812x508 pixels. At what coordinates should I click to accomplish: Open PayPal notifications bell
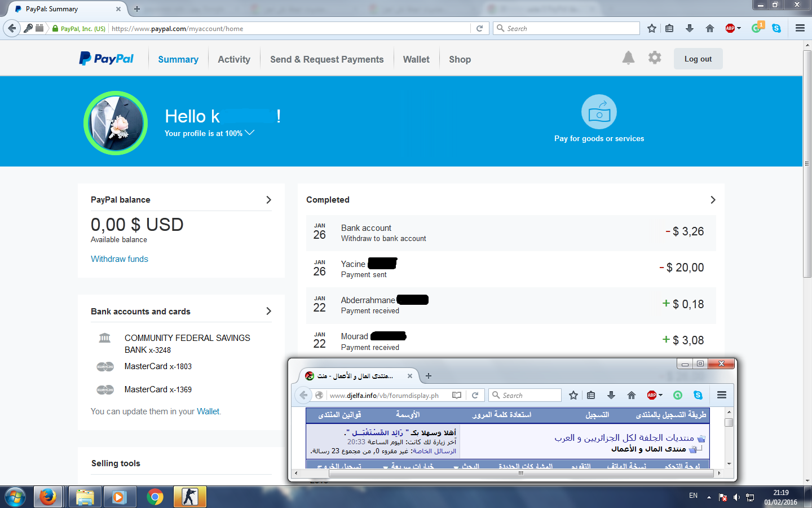pyautogui.click(x=628, y=58)
